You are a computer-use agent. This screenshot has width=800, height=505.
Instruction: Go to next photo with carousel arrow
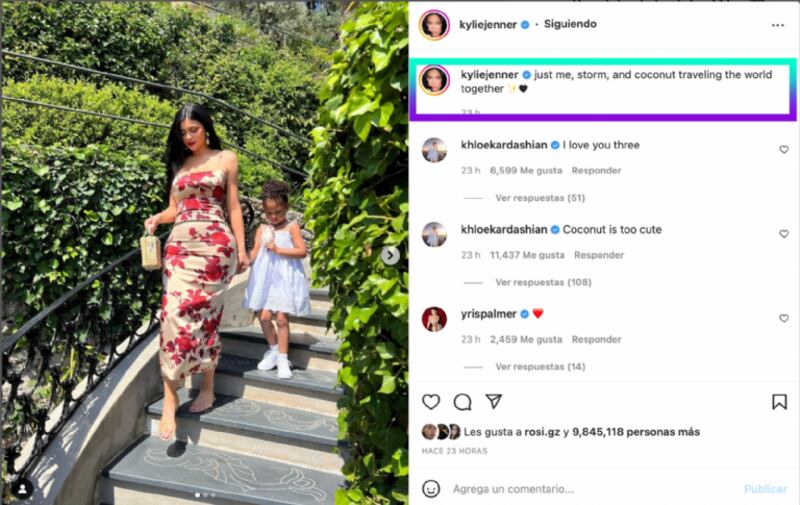click(x=390, y=255)
